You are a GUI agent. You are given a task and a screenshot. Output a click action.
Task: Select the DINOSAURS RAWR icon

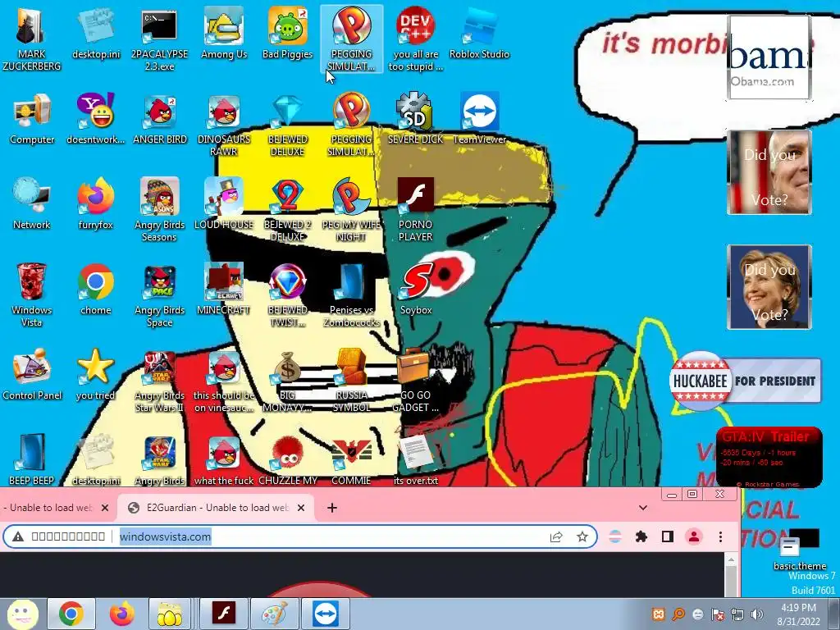pos(224,125)
